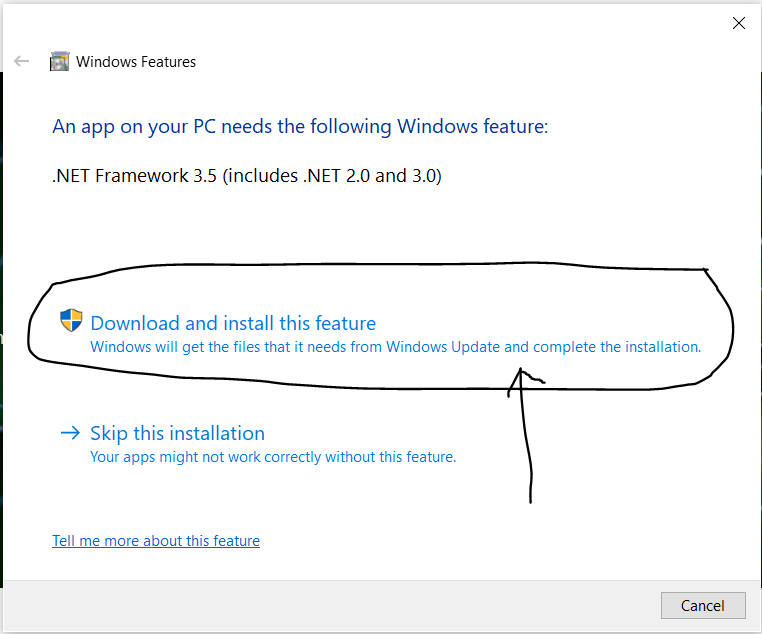Open Tell me more about this feature

pyautogui.click(x=156, y=541)
